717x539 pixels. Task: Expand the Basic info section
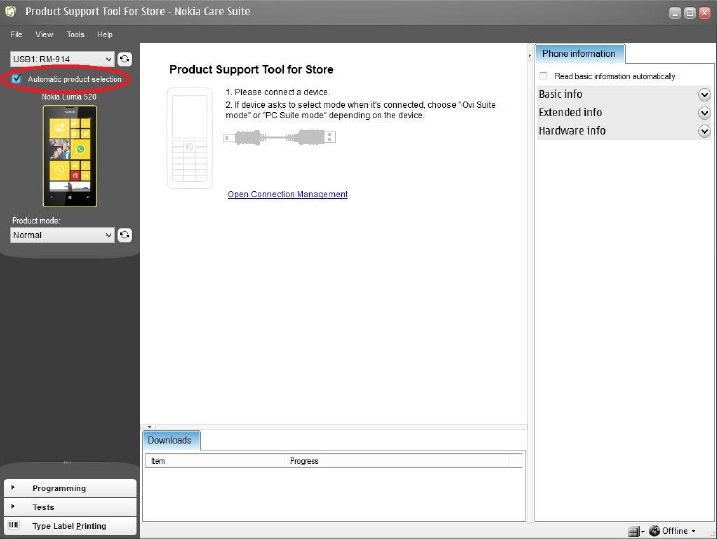pyautogui.click(x=704, y=95)
